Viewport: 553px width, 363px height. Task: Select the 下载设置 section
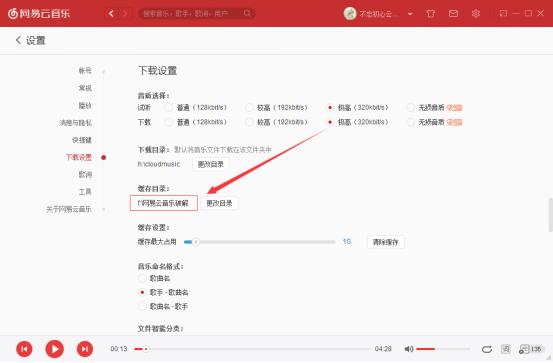[79, 157]
